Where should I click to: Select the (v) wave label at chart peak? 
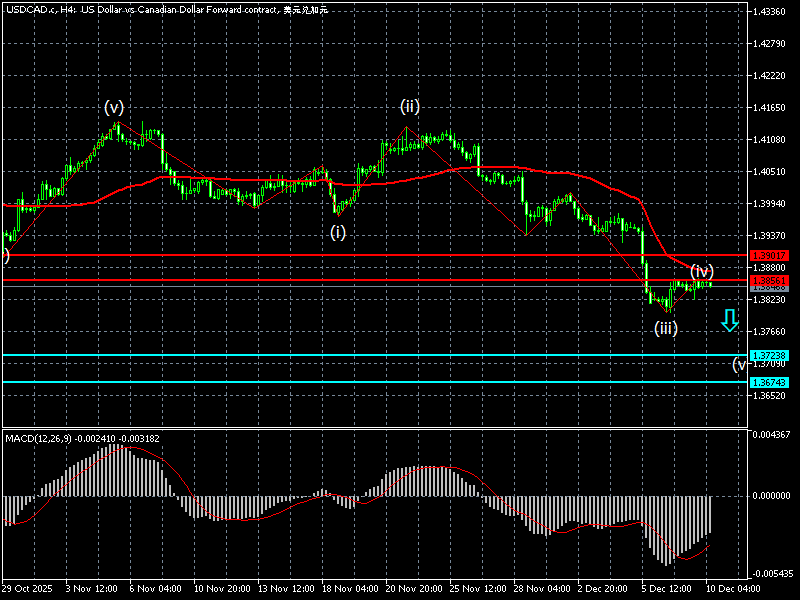pos(114,108)
